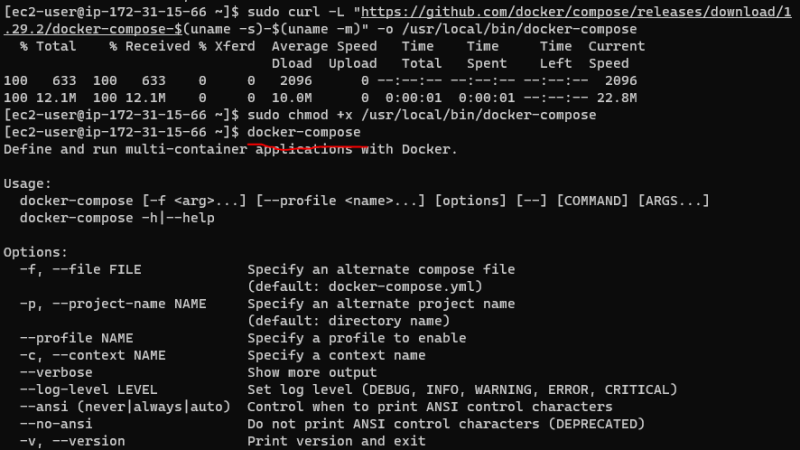The width and height of the screenshot is (800, 450).
Task: Click the '-v, --version' option
Action: [72, 440]
